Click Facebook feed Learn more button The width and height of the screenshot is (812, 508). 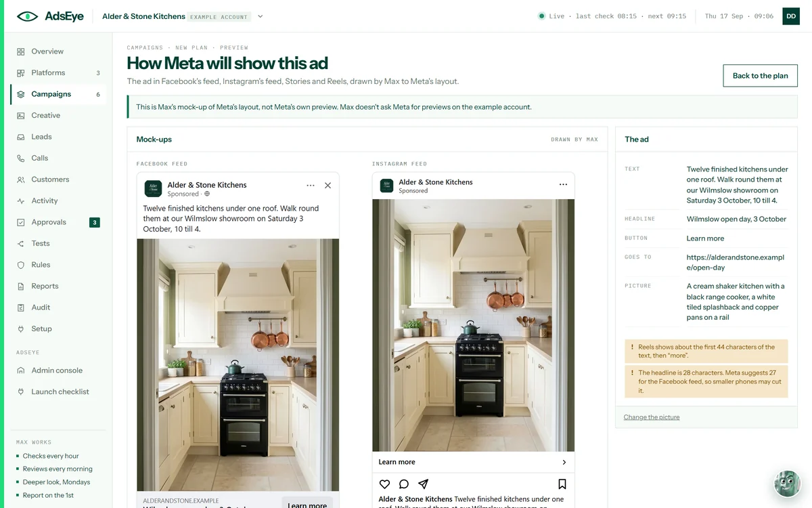pos(307,504)
